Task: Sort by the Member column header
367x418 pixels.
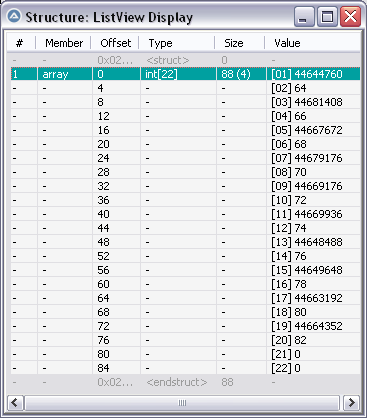Action: coord(63,43)
